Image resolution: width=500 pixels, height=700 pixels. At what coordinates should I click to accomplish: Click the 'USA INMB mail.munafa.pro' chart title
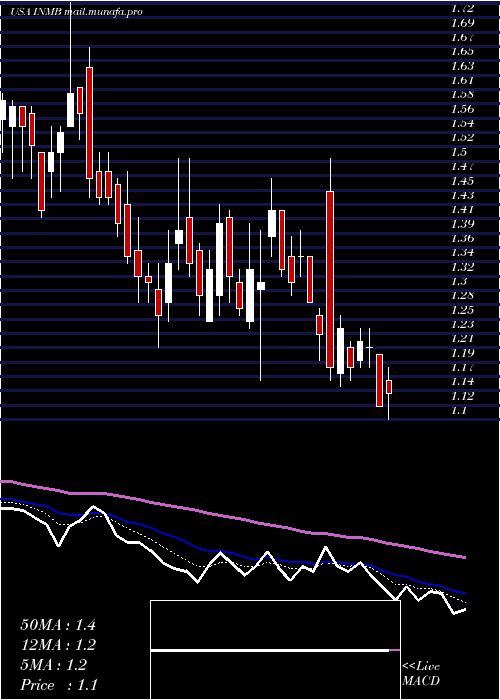pos(76,12)
